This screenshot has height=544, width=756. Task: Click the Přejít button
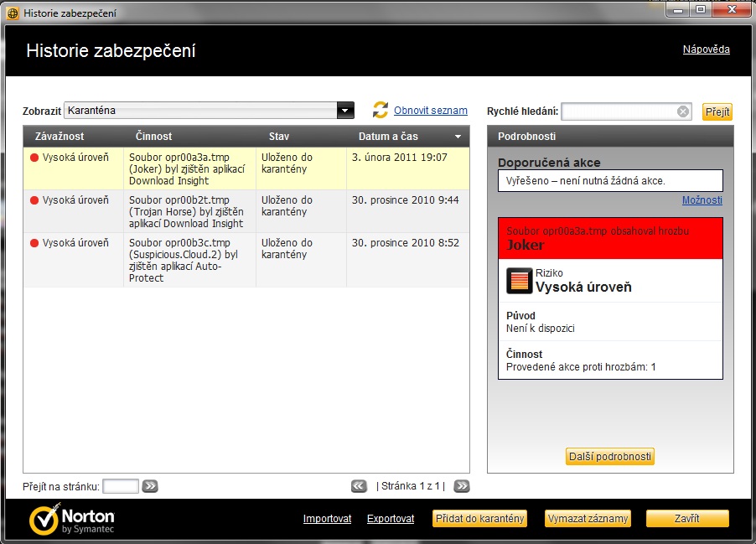[x=717, y=111]
